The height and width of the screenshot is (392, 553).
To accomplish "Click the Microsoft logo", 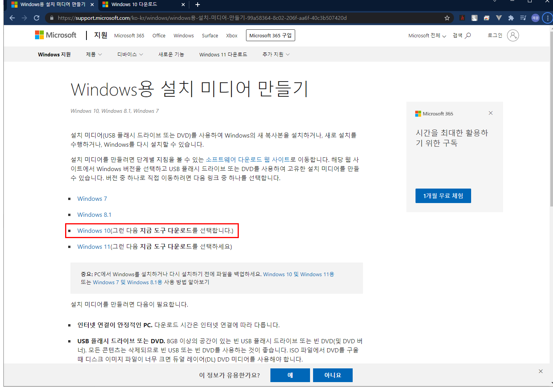I will (x=56, y=35).
